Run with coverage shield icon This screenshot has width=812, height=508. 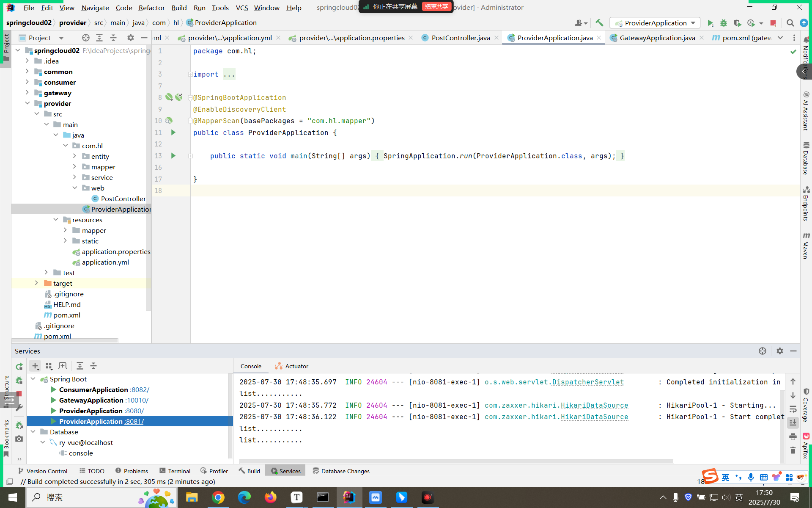click(737, 23)
